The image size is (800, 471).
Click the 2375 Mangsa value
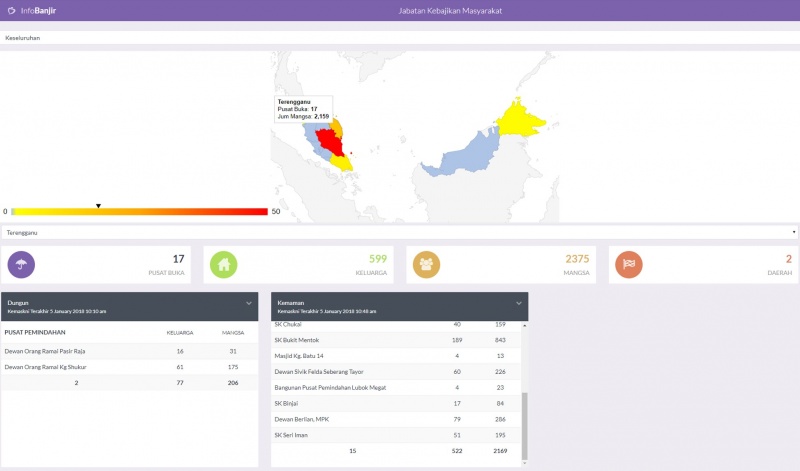[x=577, y=259]
